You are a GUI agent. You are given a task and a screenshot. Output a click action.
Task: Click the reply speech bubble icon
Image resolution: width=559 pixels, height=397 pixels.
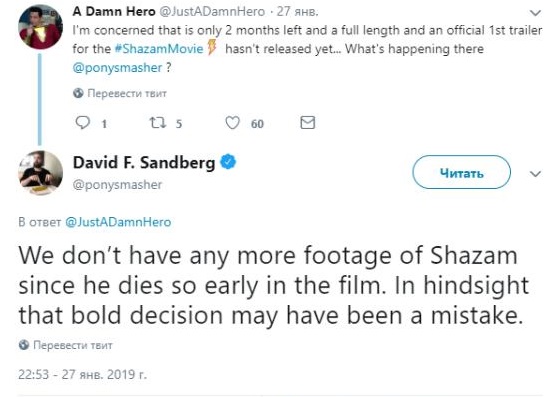click(83, 123)
